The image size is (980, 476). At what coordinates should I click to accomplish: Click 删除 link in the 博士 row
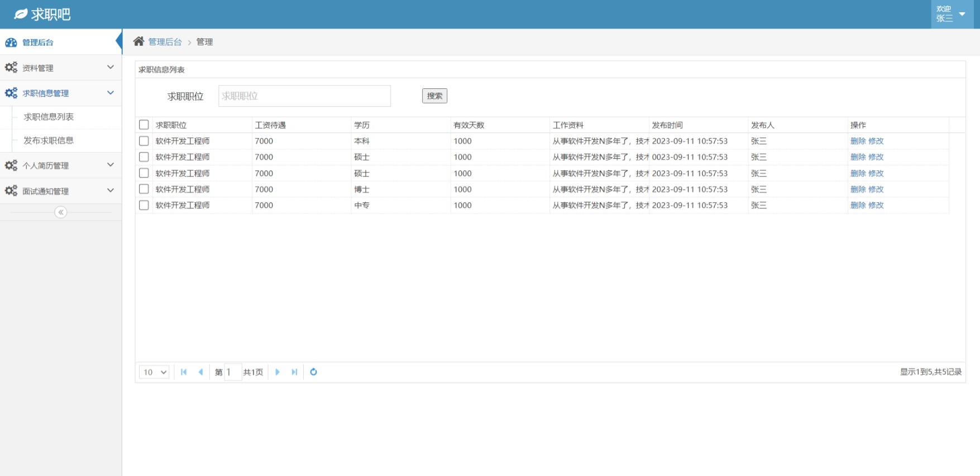[858, 189]
